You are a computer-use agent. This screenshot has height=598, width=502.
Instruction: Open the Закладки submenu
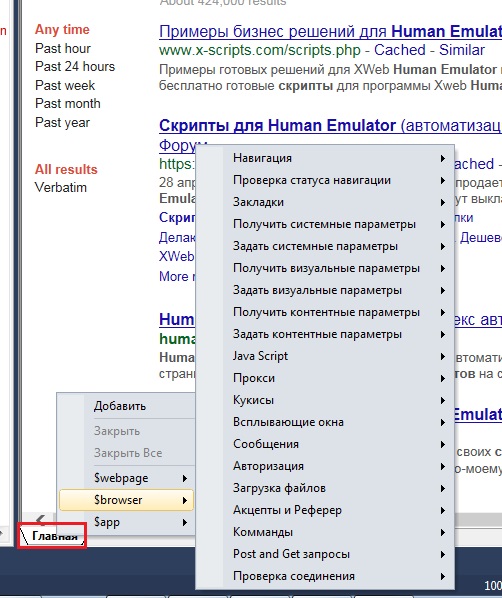point(325,202)
